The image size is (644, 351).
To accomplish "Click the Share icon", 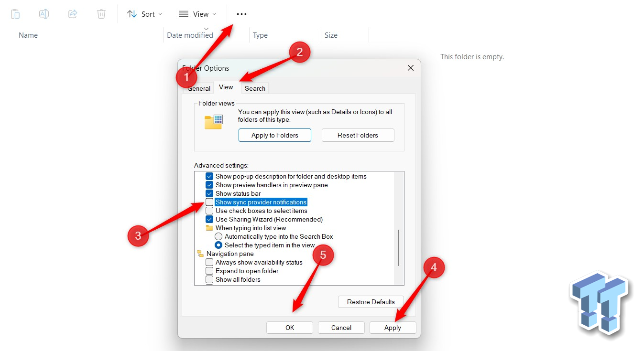I will point(73,14).
